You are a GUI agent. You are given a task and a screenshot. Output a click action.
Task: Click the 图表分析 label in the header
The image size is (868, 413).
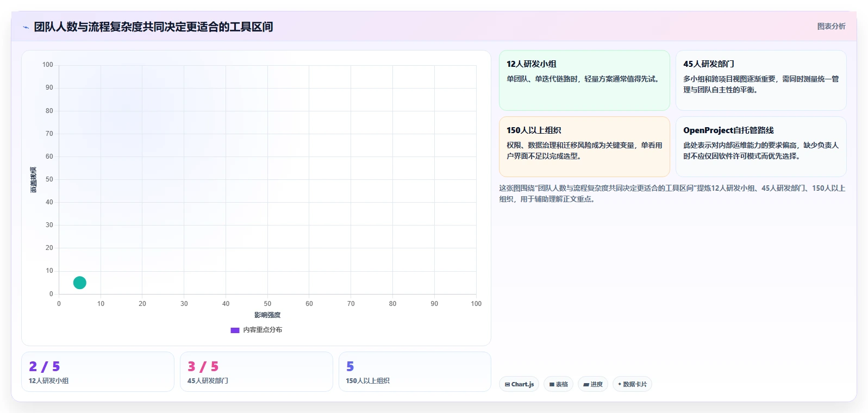coord(831,26)
